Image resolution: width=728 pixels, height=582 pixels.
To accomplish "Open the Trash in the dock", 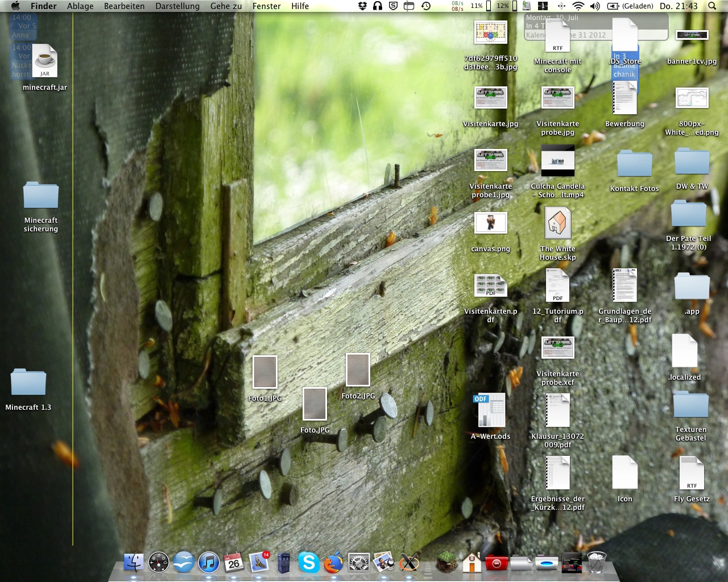I will pos(596,563).
